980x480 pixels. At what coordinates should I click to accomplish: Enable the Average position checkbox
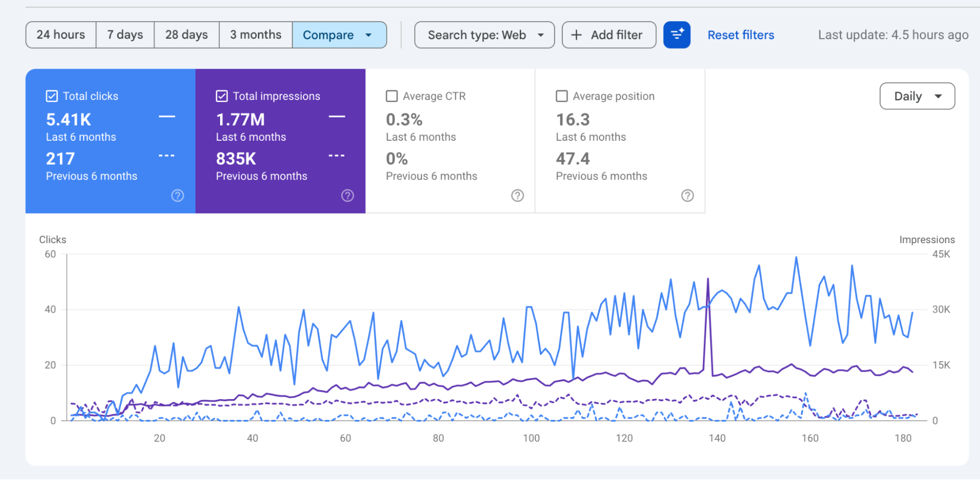pyautogui.click(x=562, y=96)
